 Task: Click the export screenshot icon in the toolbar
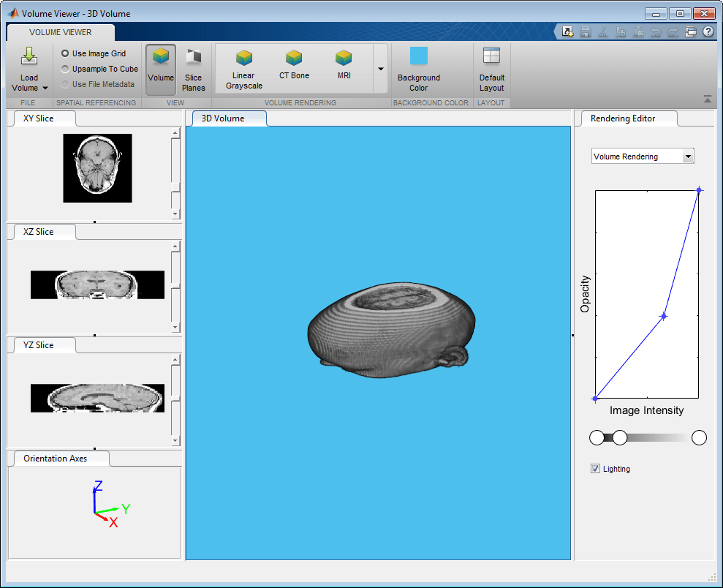[568, 31]
